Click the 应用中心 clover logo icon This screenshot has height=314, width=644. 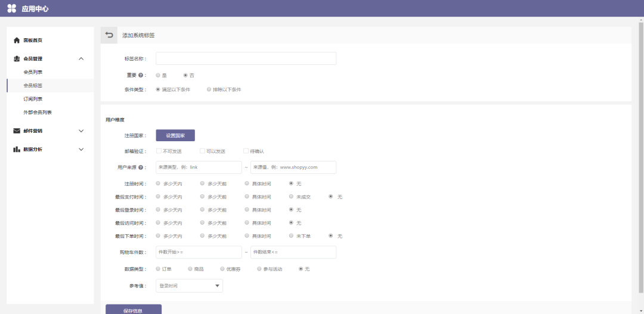coord(11,8)
